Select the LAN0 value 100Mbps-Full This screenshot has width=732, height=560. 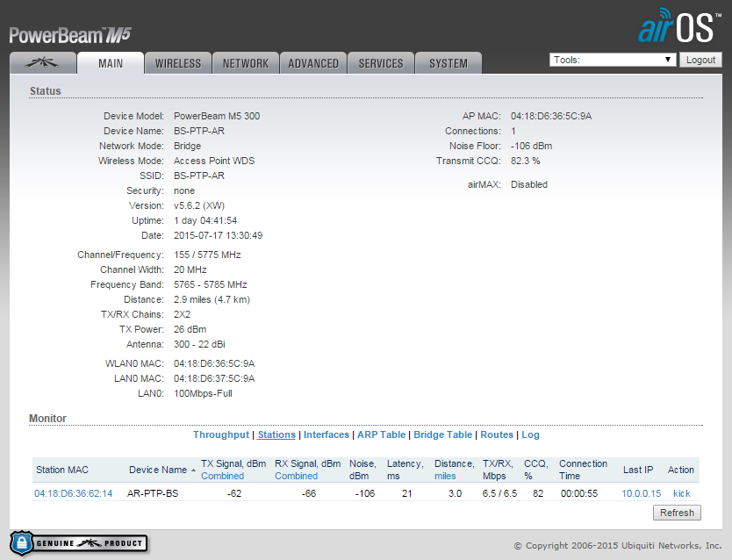click(x=203, y=393)
